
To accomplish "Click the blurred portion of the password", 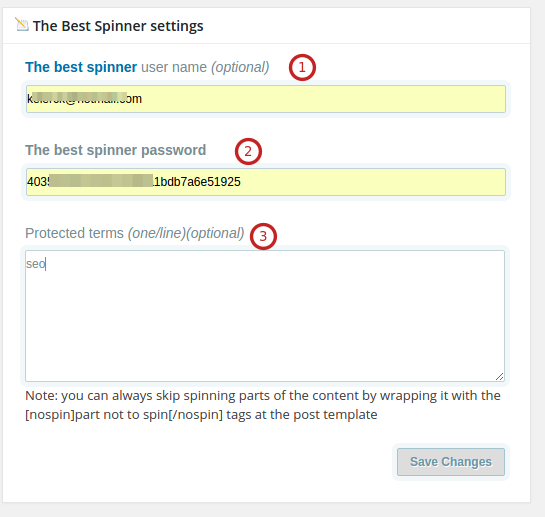I will 101,181.
